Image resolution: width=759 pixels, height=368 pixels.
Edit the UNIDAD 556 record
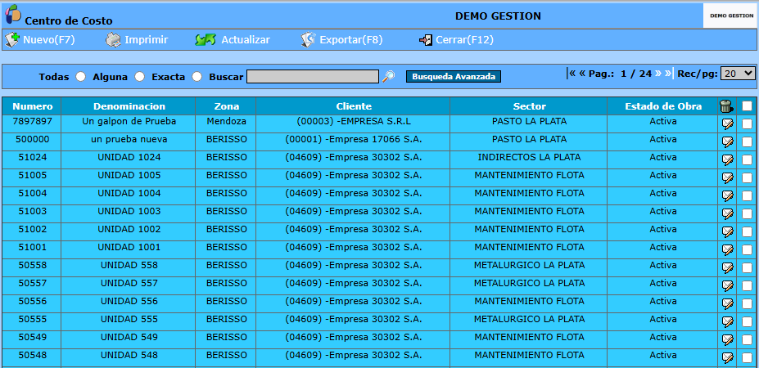[727, 303]
